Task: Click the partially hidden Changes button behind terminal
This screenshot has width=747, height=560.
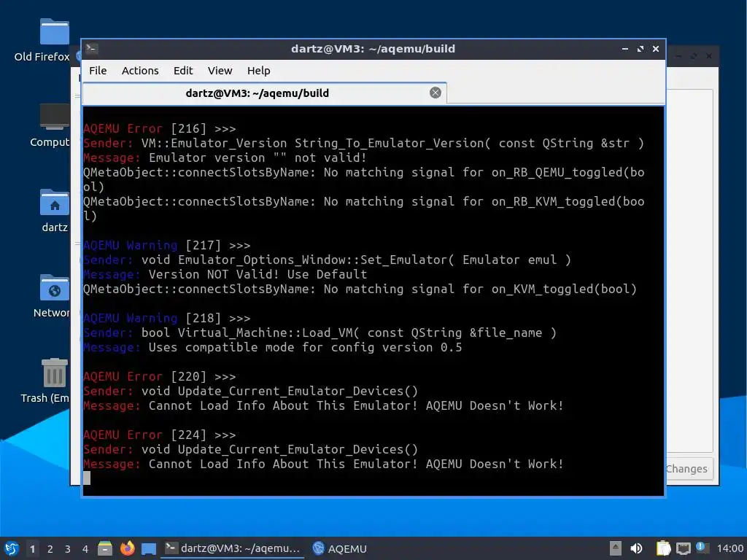Action: tap(689, 469)
